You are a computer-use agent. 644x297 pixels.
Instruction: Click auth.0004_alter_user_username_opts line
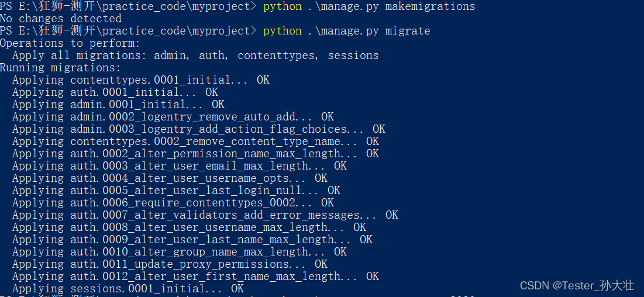tap(170, 178)
